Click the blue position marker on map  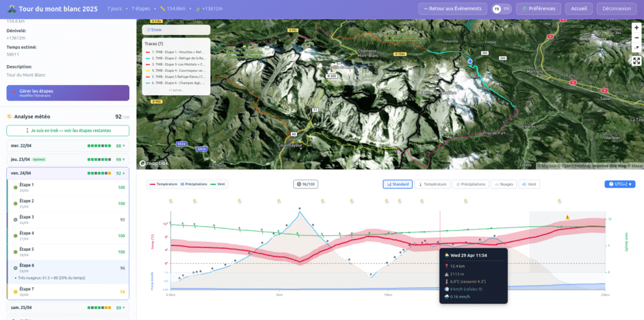coord(470,62)
